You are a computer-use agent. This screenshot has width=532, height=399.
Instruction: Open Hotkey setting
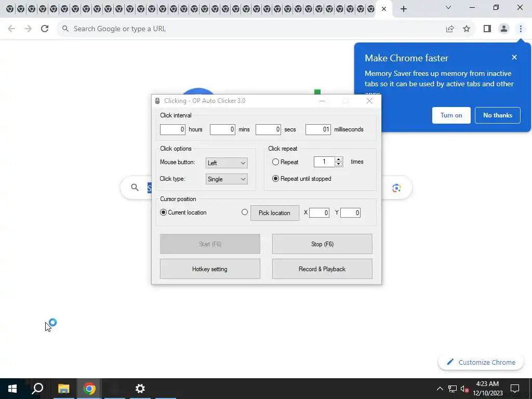coord(210,269)
